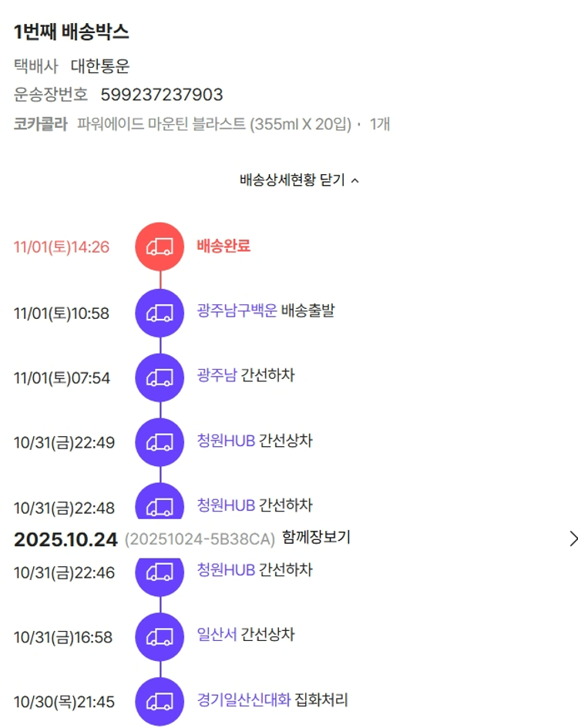Click truck icon beside 일산서 간선상차

tap(160, 637)
